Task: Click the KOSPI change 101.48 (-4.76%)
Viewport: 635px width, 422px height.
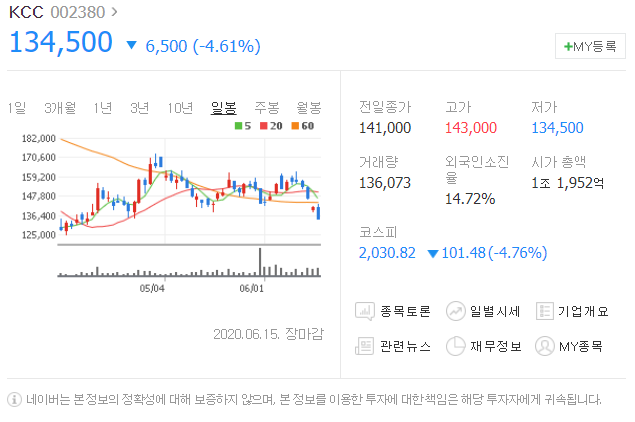Action: (494, 253)
